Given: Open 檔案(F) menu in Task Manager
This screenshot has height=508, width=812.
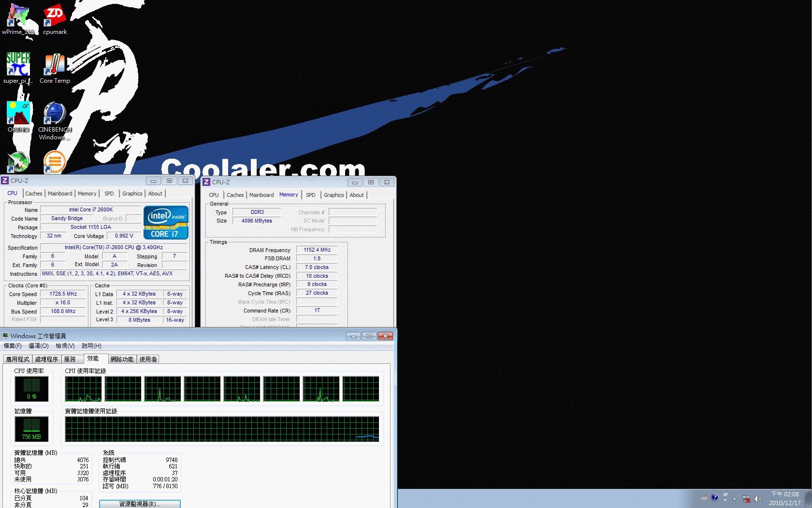Looking at the screenshot, I should click(13, 346).
